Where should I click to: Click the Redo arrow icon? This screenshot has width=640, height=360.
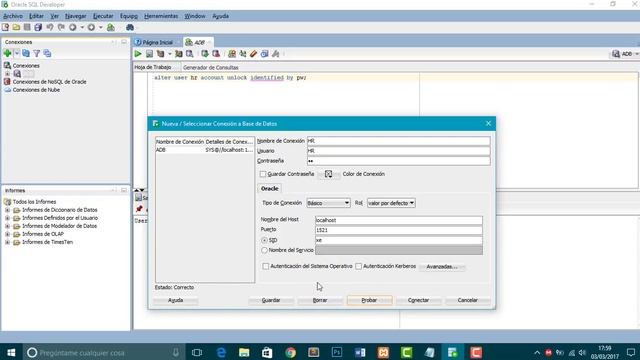click(61, 27)
